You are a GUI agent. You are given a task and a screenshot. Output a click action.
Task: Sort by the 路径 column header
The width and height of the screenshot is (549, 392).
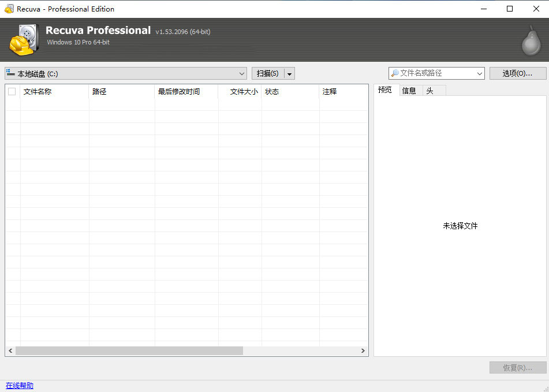click(x=122, y=92)
